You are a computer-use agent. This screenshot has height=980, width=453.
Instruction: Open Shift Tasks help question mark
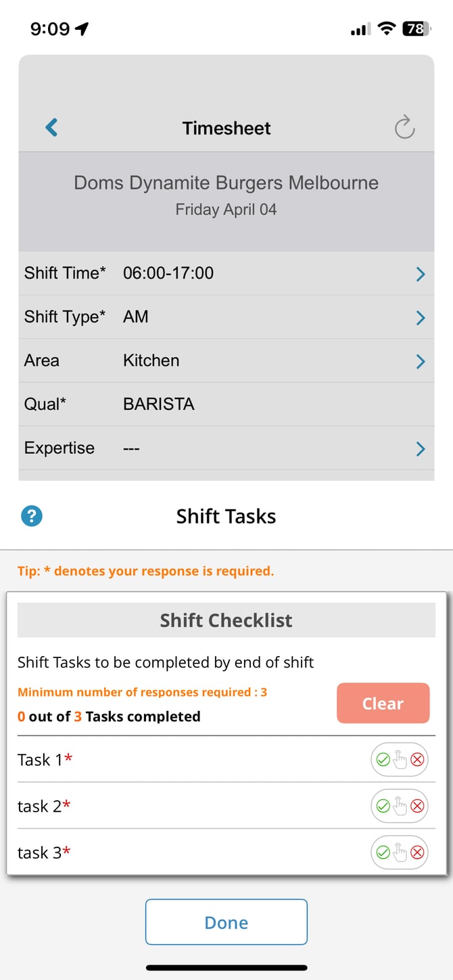tap(32, 516)
